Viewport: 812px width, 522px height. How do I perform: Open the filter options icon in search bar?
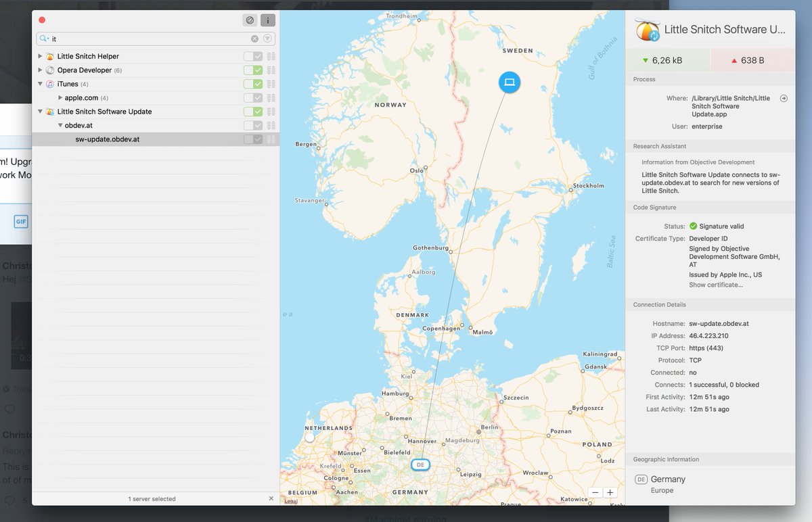pyautogui.click(x=268, y=39)
